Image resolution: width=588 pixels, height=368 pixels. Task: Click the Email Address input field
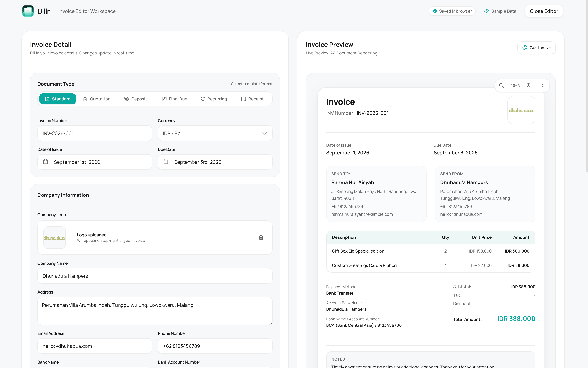pos(95,346)
